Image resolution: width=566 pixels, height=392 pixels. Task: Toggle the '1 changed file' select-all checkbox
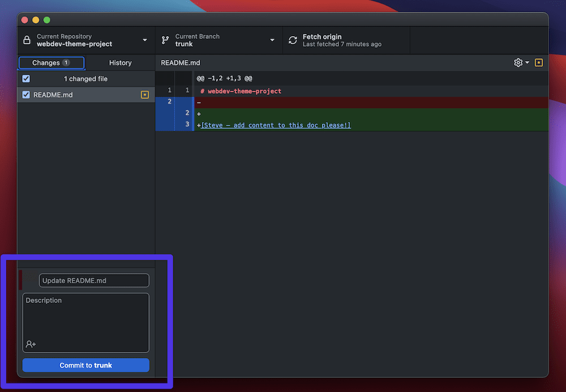point(26,79)
